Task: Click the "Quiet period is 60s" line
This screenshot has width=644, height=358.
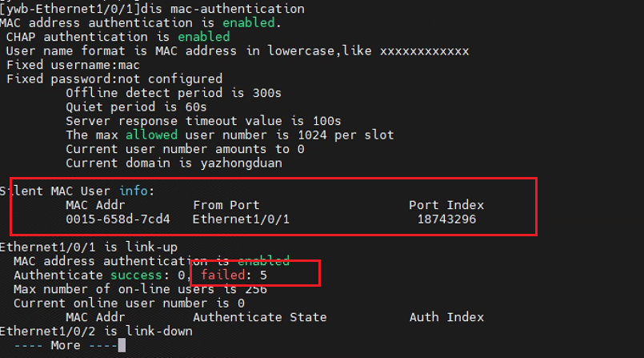Action: (135, 107)
